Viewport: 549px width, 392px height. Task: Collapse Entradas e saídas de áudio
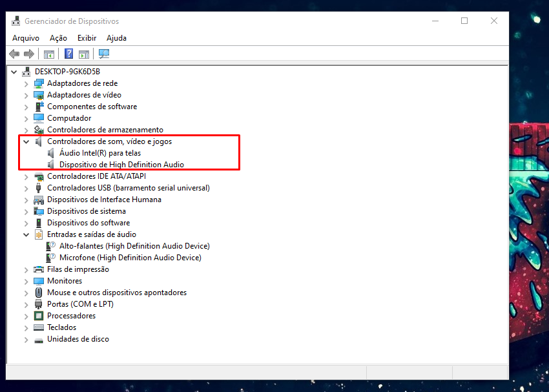(26, 234)
